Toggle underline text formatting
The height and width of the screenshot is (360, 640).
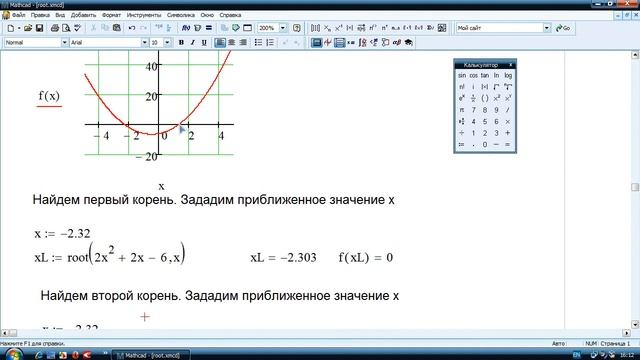click(x=204, y=42)
